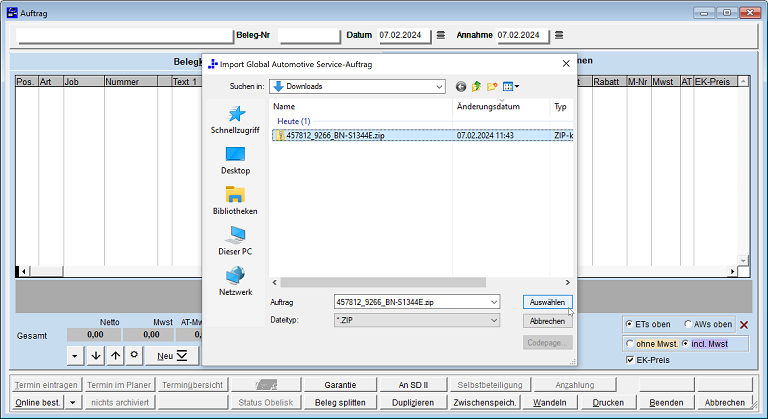This screenshot has height=419, width=768.
Task: Move position up with the arrow button
Action: coord(115,356)
